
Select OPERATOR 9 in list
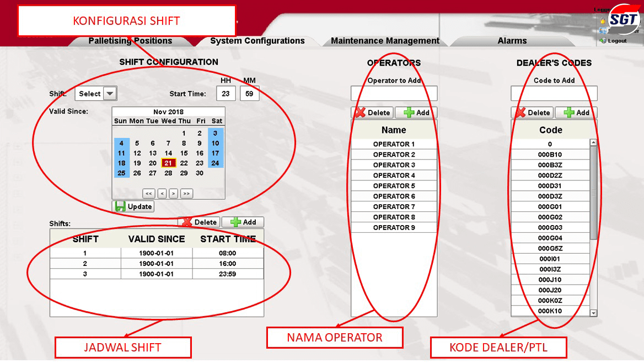(x=394, y=227)
